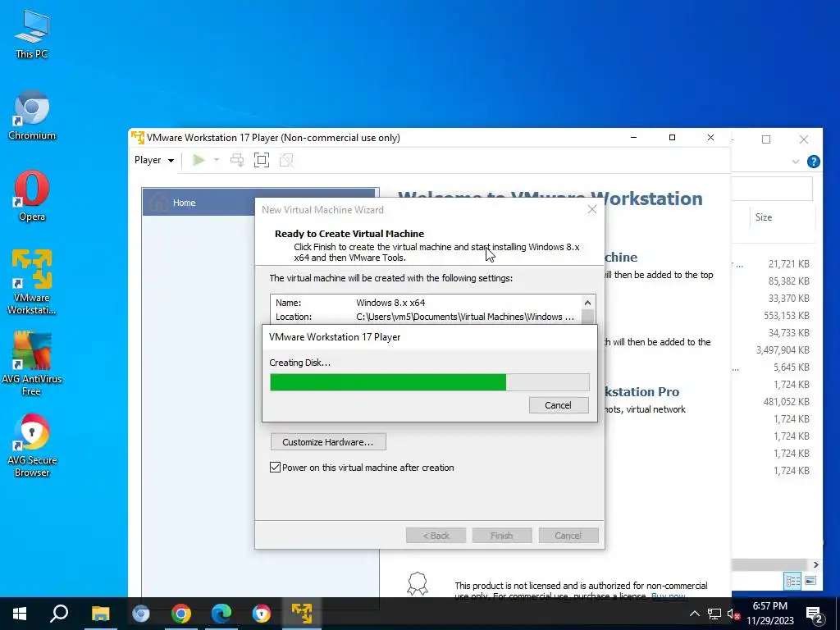Click the blue help icon in Explorer window
This screenshot has height=630, width=840.
tap(813, 162)
